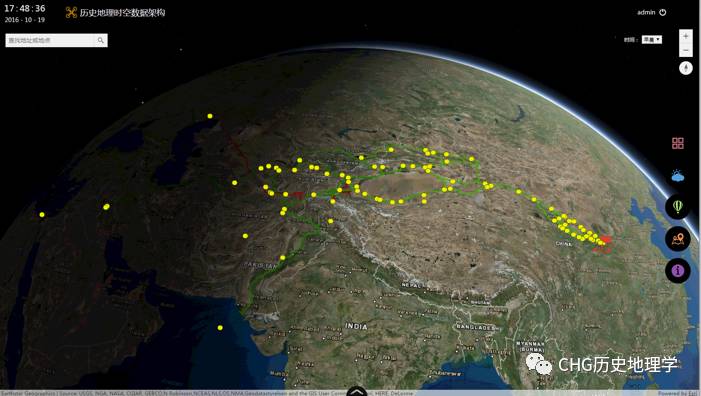Focus the place search input field
The height and width of the screenshot is (396, 701).
50,40
